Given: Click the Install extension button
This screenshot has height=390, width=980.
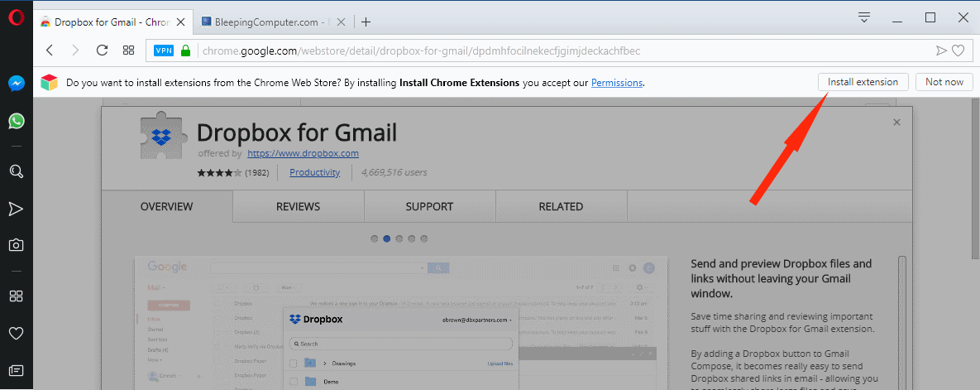Looking at the screenshot, I should coord(863,82).
